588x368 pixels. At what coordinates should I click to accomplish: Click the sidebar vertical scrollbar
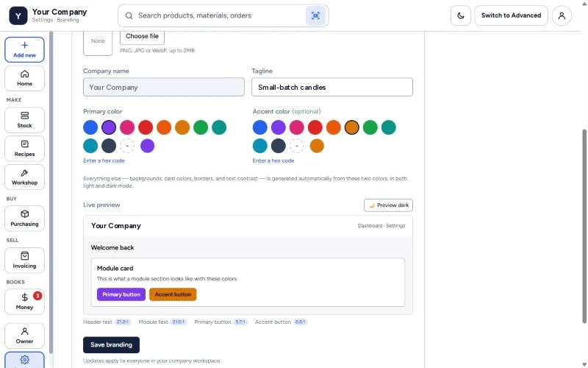[x=51, y=191]
